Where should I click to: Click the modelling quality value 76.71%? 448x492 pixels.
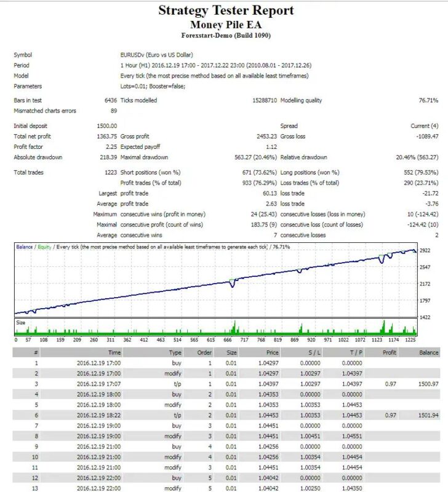(x=428, y=100)
